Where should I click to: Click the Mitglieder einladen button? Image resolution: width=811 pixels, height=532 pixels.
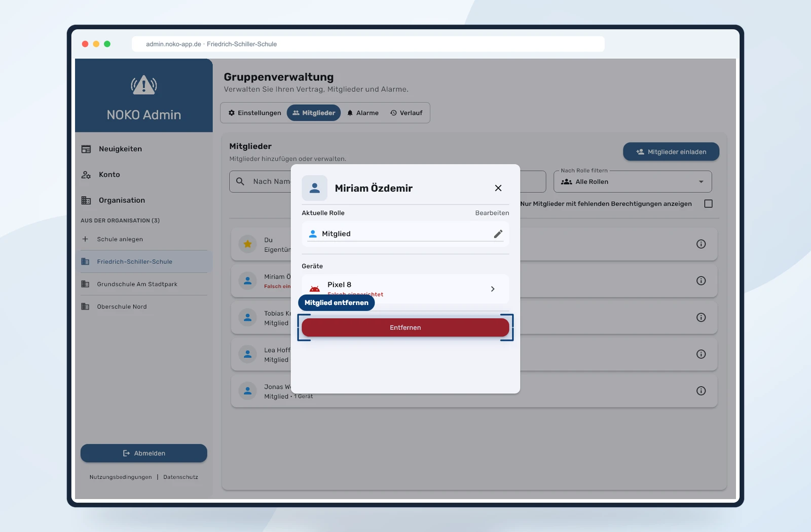671,152
